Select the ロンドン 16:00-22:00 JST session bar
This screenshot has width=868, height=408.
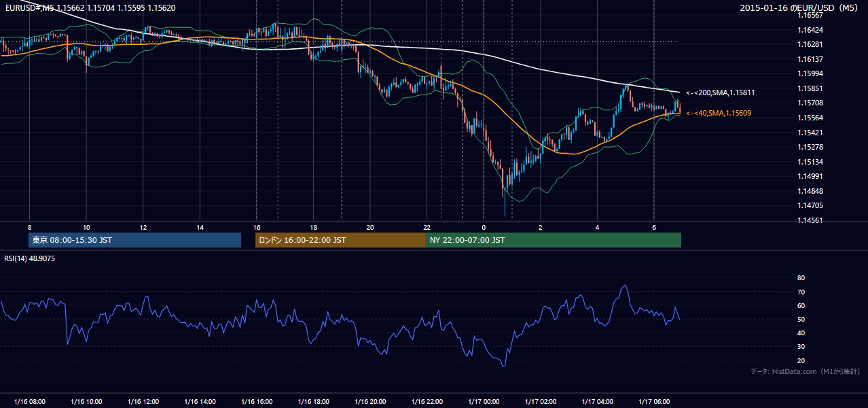pyautogui.click(x=340, y=240)
